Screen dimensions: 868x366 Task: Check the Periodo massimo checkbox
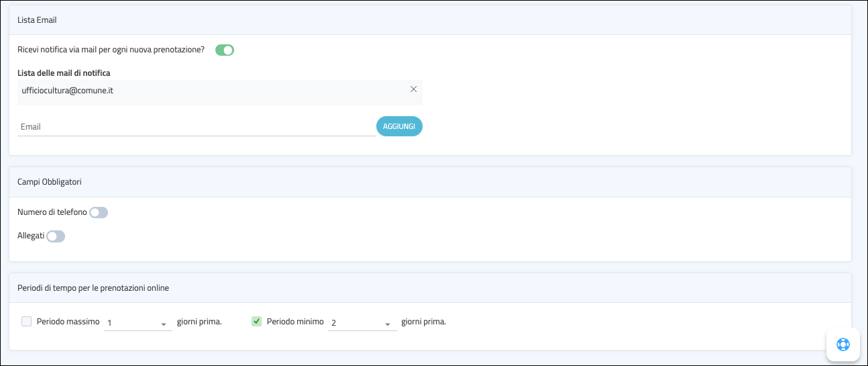pyautogui.click(x=27, y=322)
